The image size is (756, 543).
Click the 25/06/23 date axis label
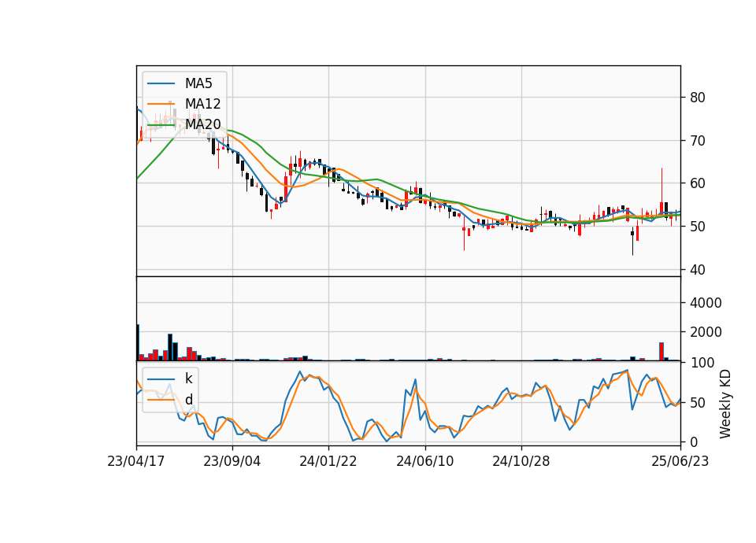(x=680, y=462)
